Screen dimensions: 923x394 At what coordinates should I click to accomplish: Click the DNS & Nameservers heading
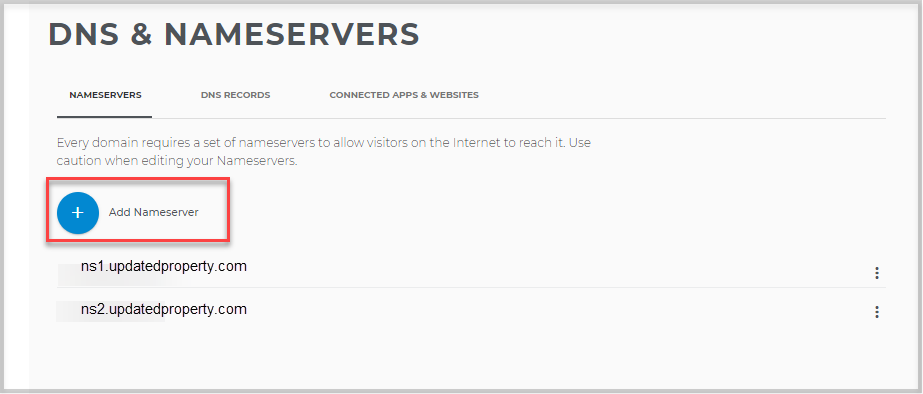pyautogui.click(x=234, y=35)
